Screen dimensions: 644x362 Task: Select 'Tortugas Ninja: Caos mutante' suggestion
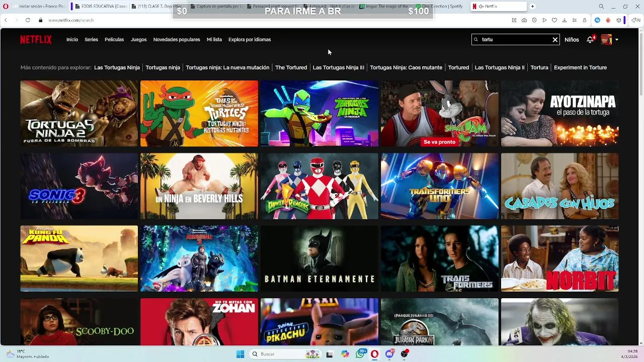pyautogui.click(x=406, y=67)
